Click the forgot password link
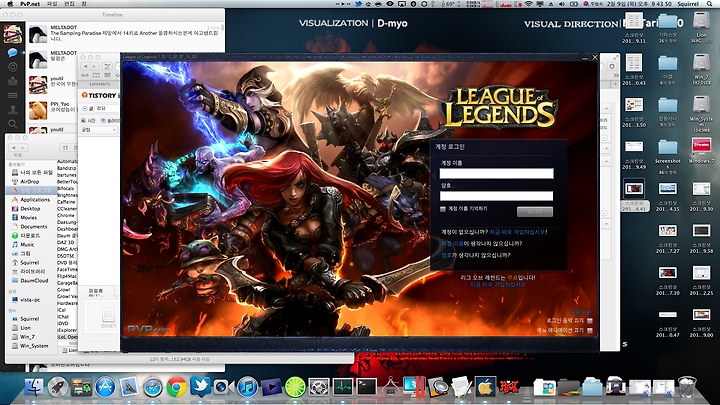 coord(446,255)
